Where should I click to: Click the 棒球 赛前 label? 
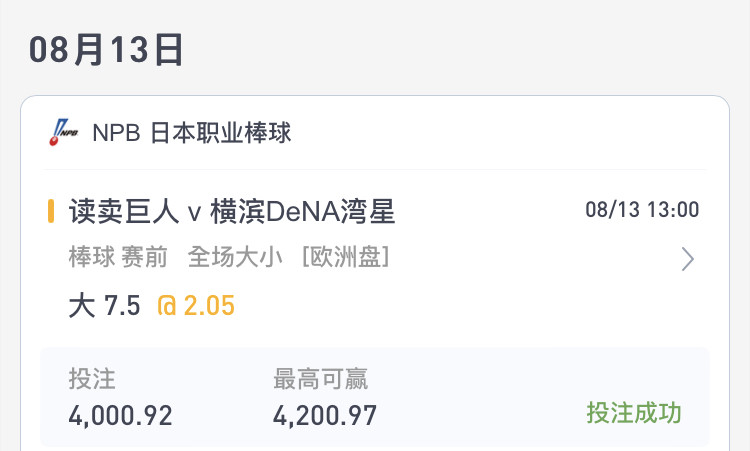tap(118, 257)
